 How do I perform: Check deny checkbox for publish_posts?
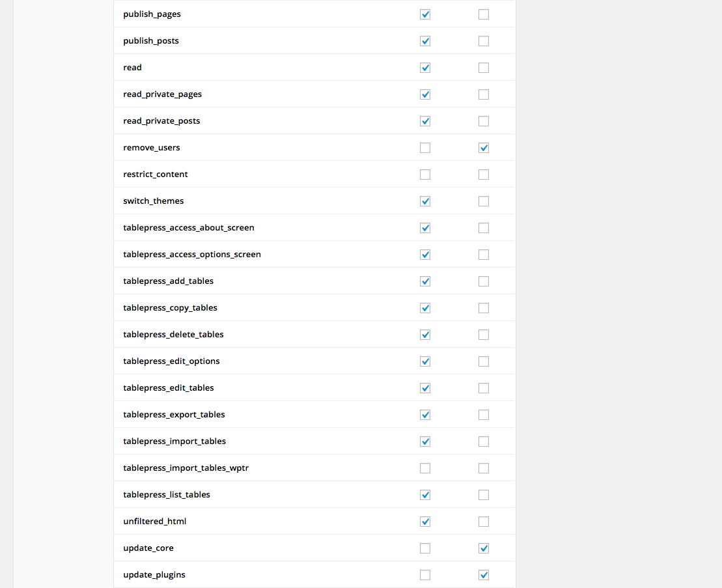(x=484, y=41)
